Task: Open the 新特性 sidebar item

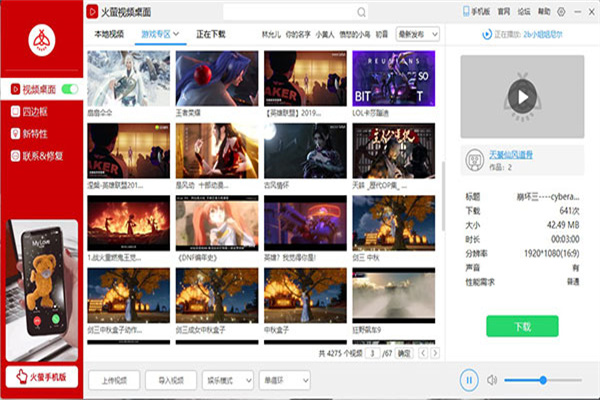Action: click(x=29, y=134)
